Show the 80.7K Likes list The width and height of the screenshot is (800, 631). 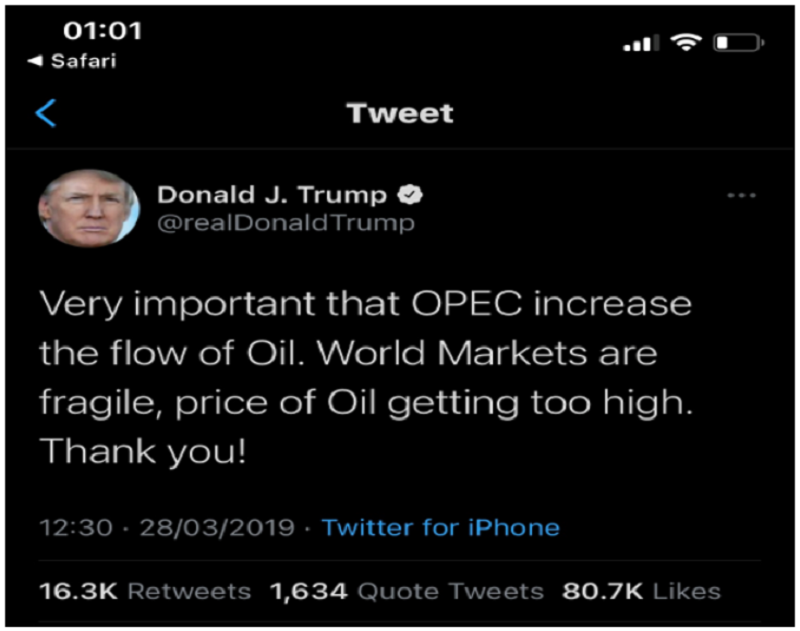pos(643,591)
